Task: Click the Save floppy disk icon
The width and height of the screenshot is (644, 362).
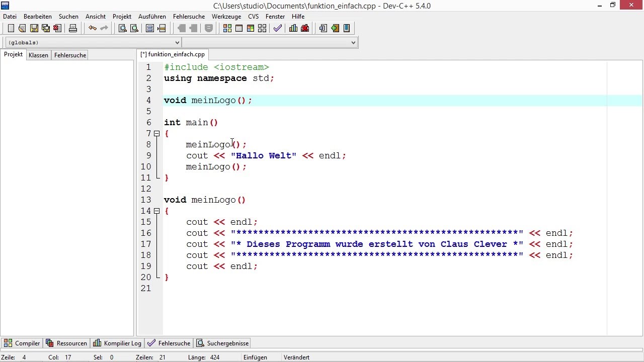Action: (34, 28)
